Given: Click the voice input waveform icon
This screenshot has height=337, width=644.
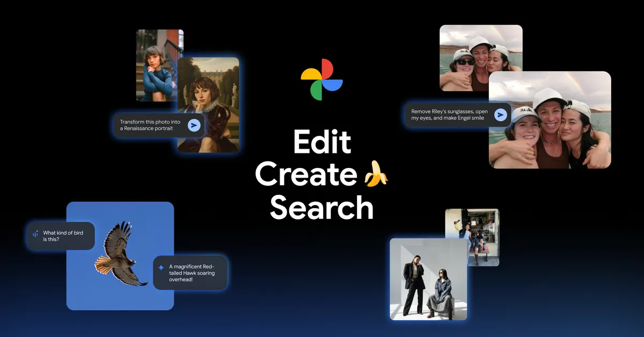Looking at the screenshot, I should [x=35, y=234].
